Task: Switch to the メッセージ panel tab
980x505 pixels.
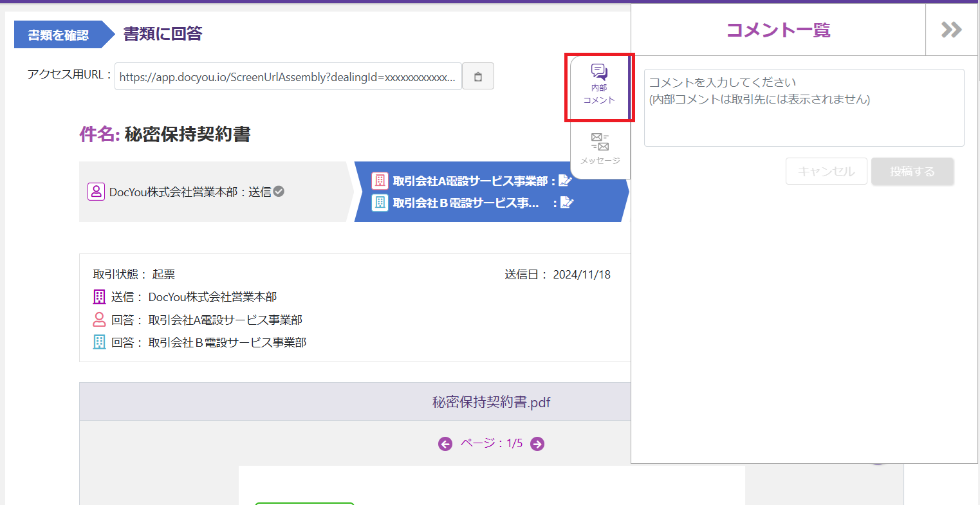Action: click(x=600, y=148)
